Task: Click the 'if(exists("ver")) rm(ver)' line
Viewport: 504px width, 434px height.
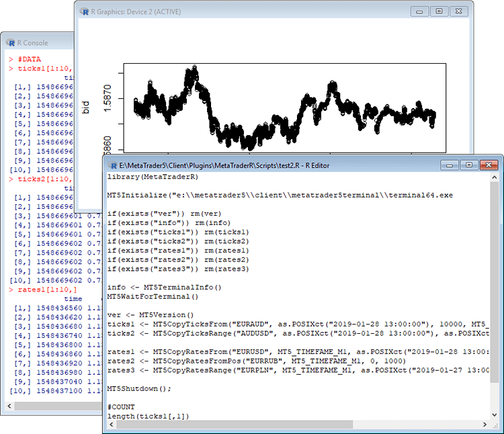Action: 164,214
